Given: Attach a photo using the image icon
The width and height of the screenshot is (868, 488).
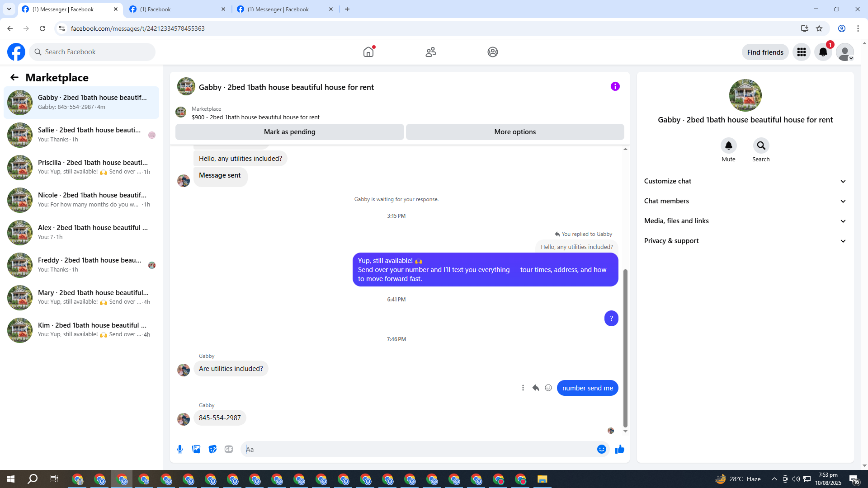Looking at the screenshot, I should click(x=196, y=449).
